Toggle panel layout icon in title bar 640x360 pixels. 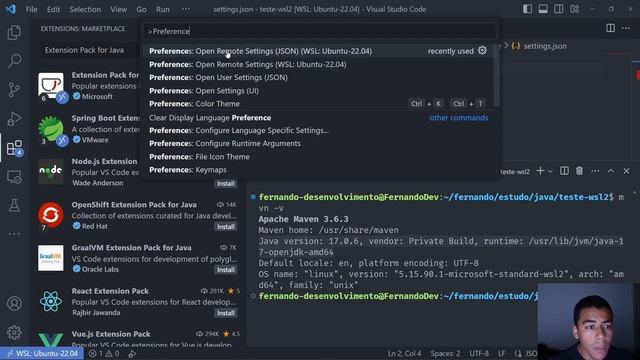pos(543,9)
